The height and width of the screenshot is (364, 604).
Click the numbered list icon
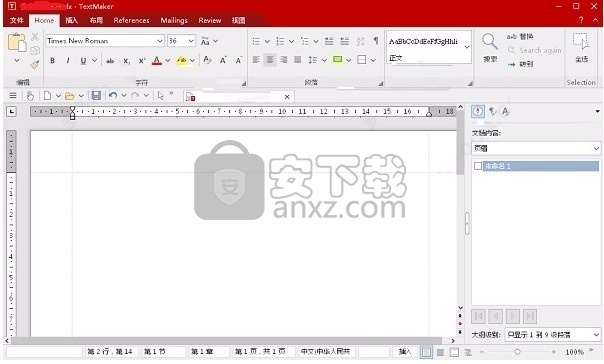pyautogui.click(x=280, y=41)
